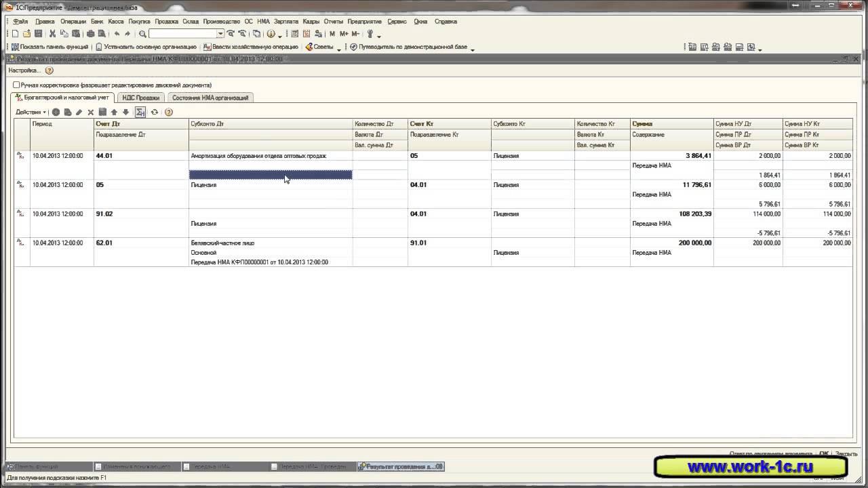Click the Сумма column header
This screenshot has width=868, height=488.
pos(671,124)
